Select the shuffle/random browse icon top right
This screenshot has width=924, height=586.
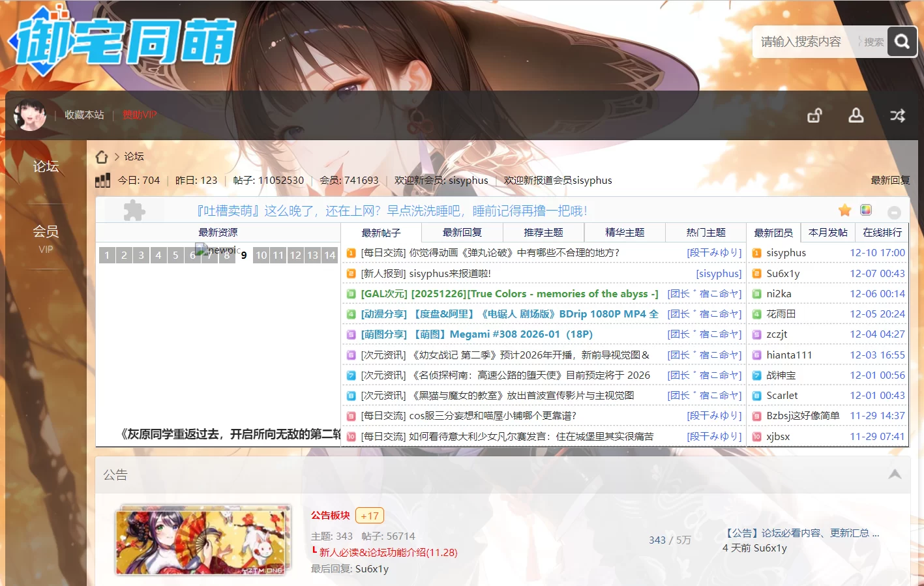(x=898, y=115)
